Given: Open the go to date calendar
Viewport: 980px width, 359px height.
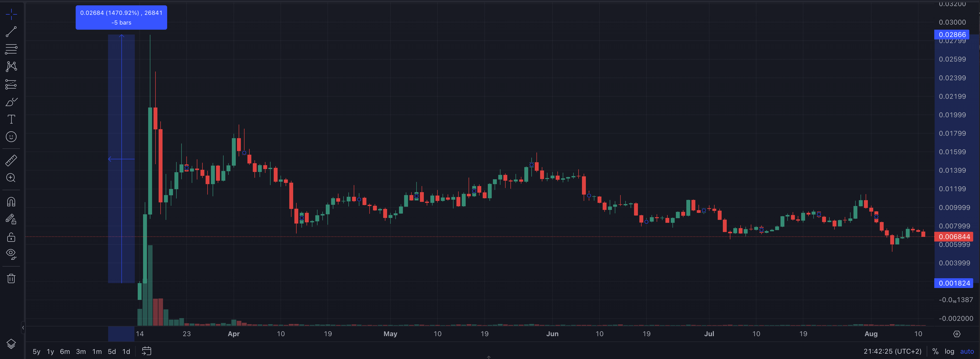Looking at the screenshot, I should coord(146,351).
